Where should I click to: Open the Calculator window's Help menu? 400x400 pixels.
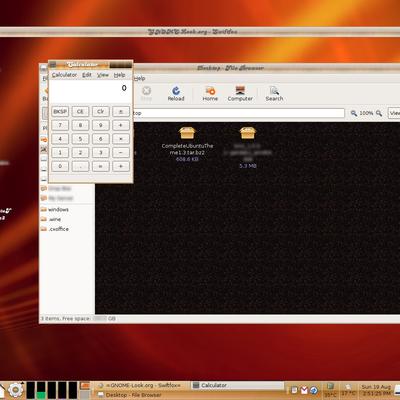119,75
